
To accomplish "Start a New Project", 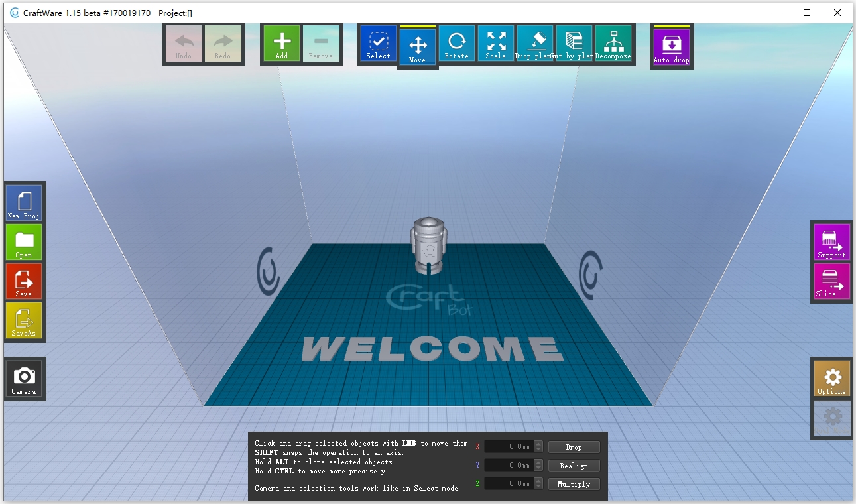I will click(24, 203).
